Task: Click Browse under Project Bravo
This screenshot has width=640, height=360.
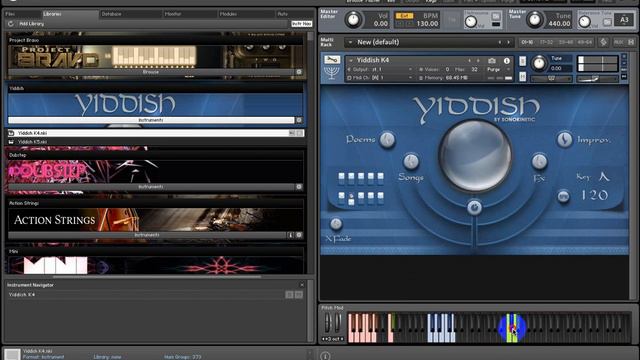Action: point(151,72)
